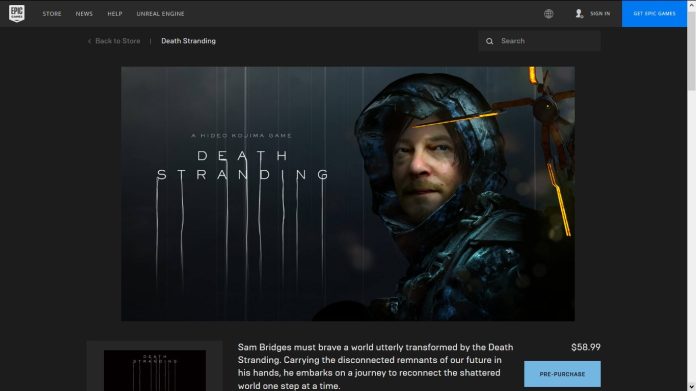Click the Pre-Purchase button
The height and width of the screenshot is (391, 696).
(x=562, y=374)
